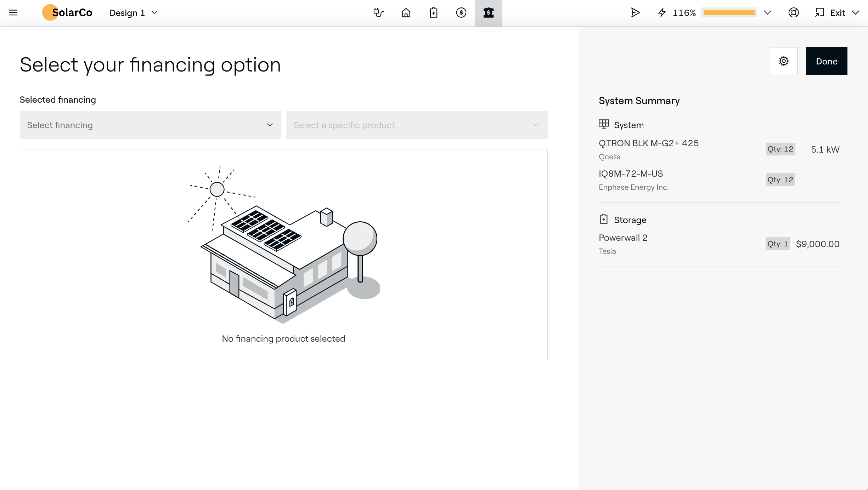868x490 pixels.
Task: Open the battery storage tab
Action: pos(434,13)
